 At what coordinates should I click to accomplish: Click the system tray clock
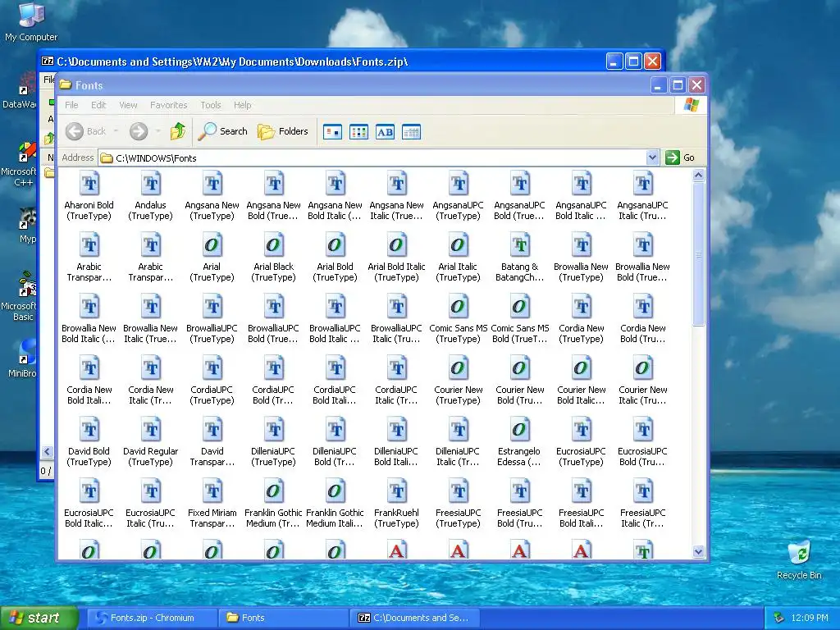810,618
